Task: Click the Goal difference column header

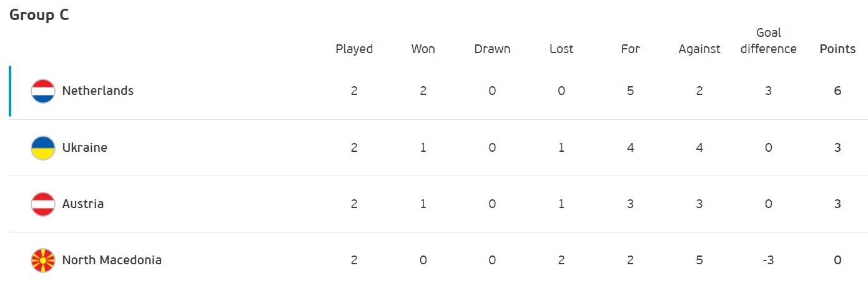Action: click(768, 41)
